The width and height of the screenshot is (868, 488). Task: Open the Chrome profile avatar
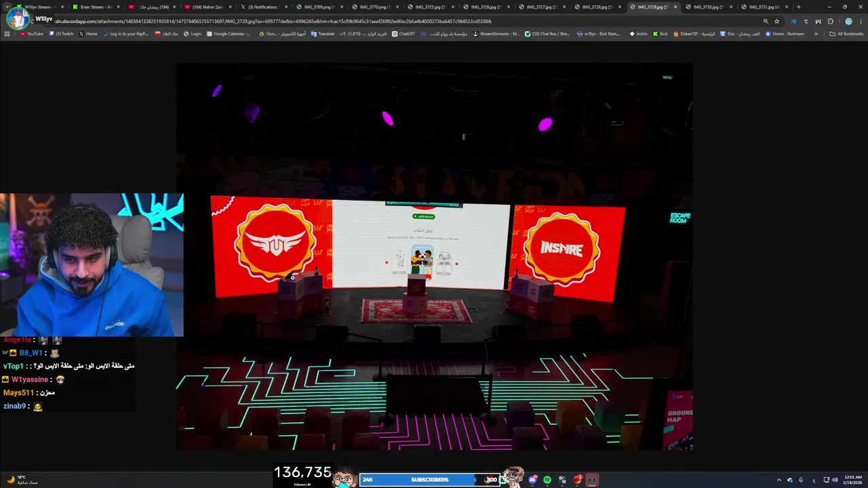click(848, 21)
